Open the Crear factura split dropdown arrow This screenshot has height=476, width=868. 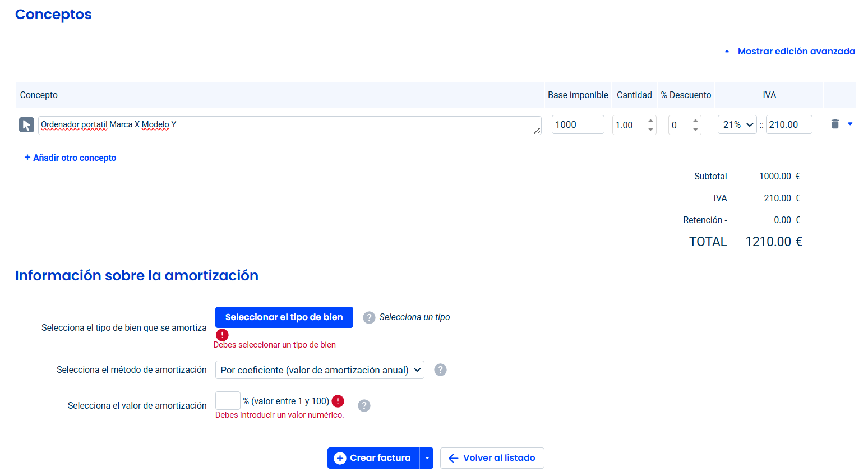pos(427,458)
